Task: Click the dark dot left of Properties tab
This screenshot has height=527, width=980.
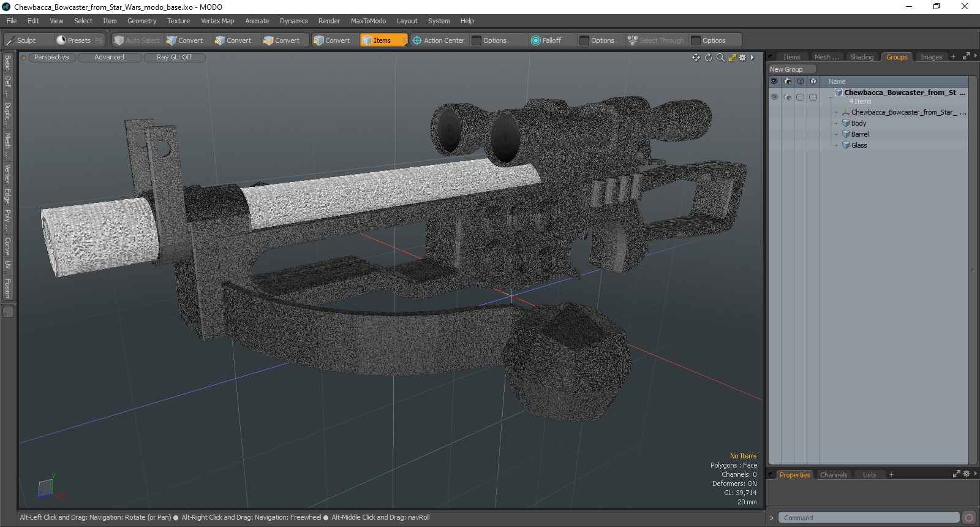Action: pyautogui.click(x=772, y=475)
